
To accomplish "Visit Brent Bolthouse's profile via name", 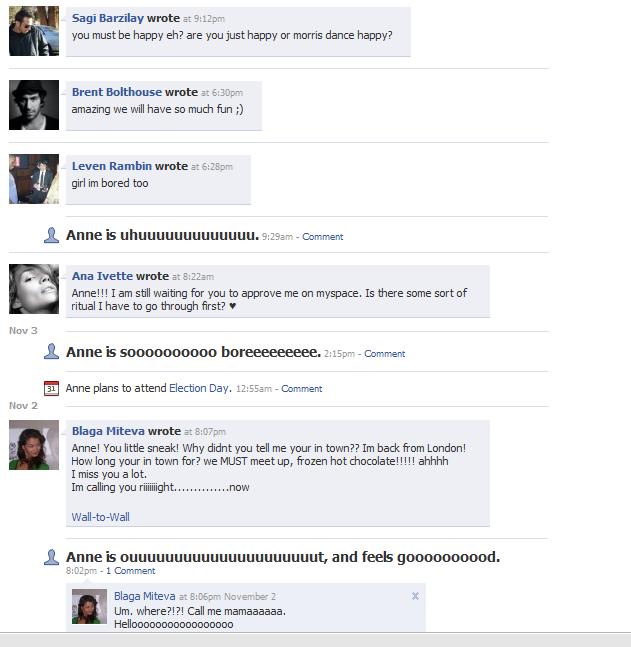I will 117,92.
